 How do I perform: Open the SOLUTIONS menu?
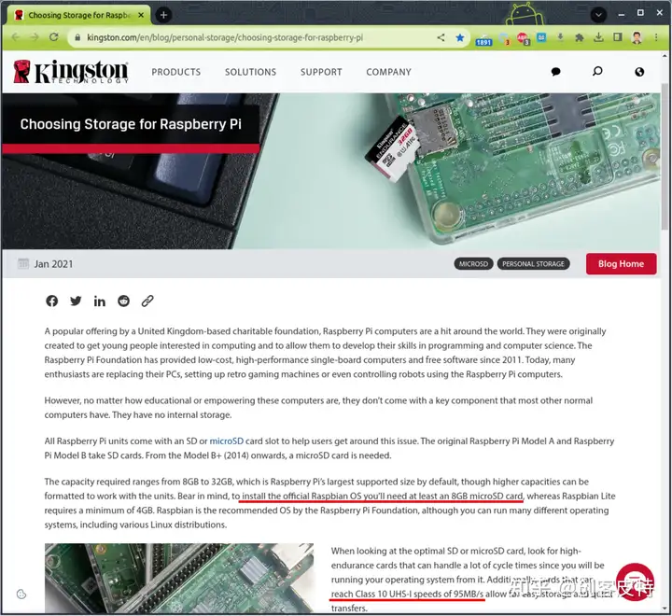pos(251,72)
